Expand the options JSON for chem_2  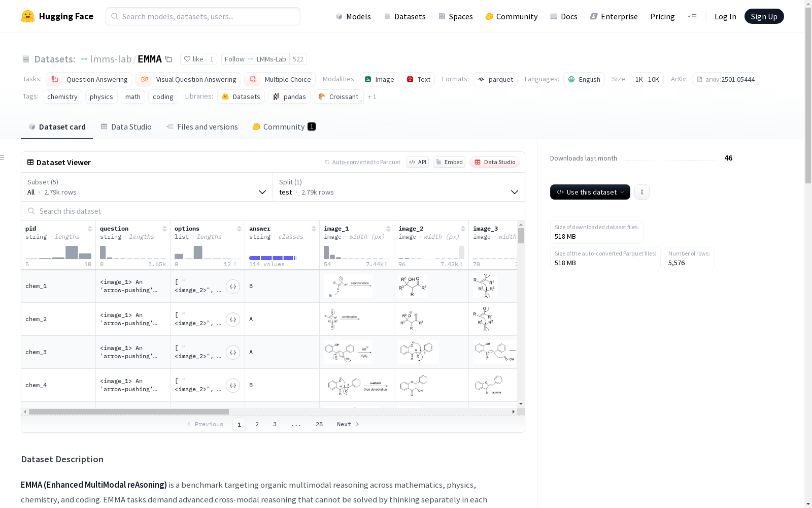(x=233, y=320)
